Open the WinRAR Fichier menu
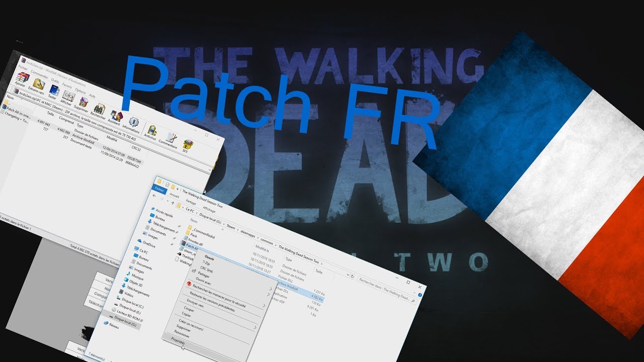 (x=23, y=68)
